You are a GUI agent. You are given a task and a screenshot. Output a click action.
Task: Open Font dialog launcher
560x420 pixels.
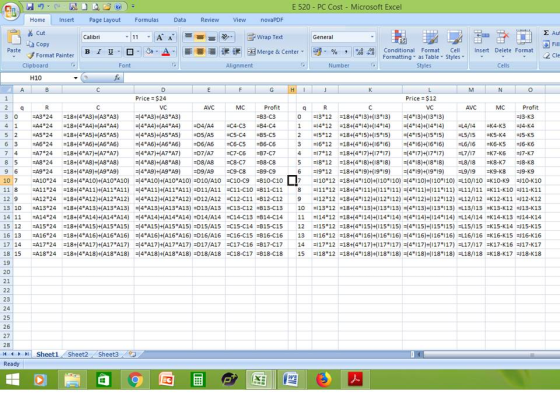pos(174,65)
